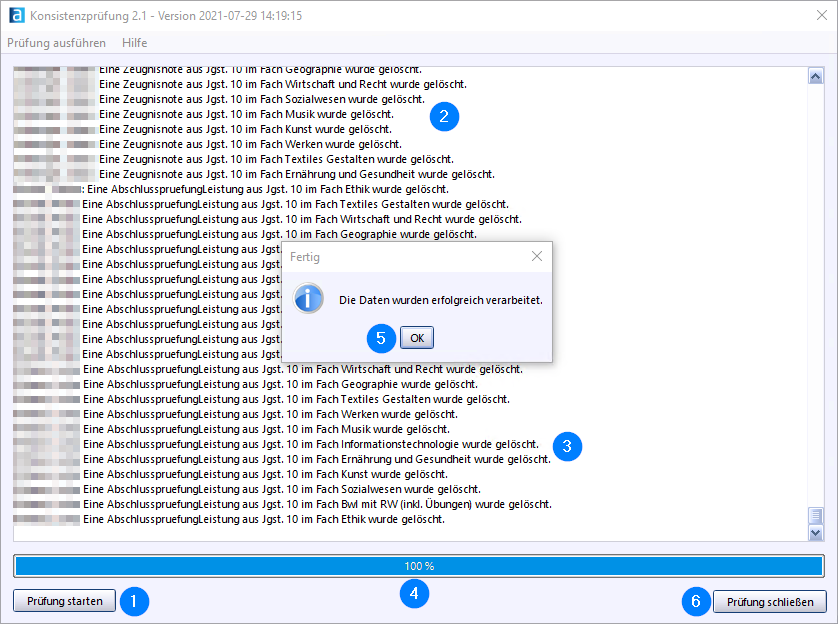Confirm the Fertig dialog with OK

[x=417, y=338]
